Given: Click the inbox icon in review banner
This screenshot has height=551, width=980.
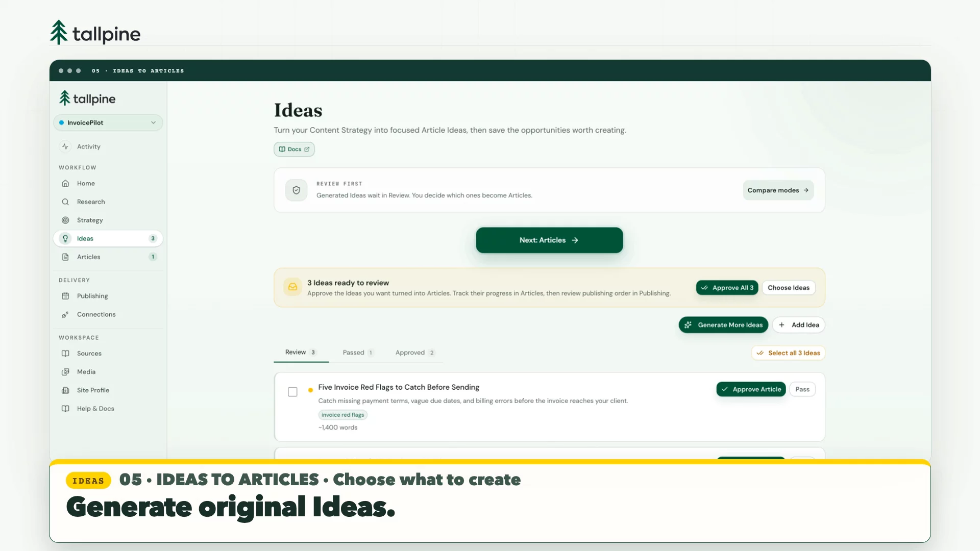Looking at the screenshot, I should (292, 287).
